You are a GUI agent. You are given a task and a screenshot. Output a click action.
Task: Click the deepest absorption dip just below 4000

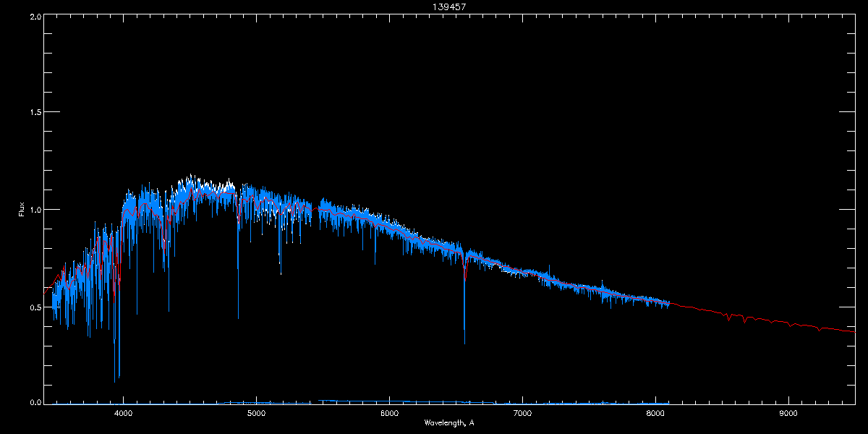pos(114,380)
